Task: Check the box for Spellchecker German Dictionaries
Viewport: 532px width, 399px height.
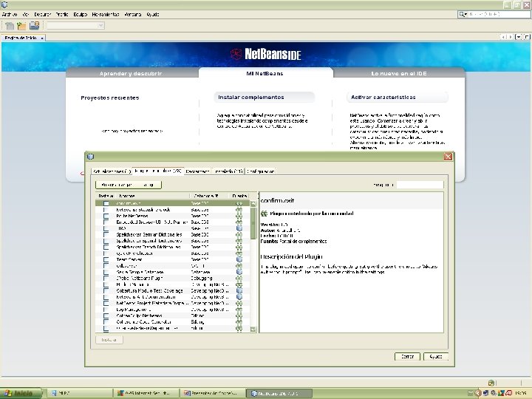Action: (x=106, y=234)
